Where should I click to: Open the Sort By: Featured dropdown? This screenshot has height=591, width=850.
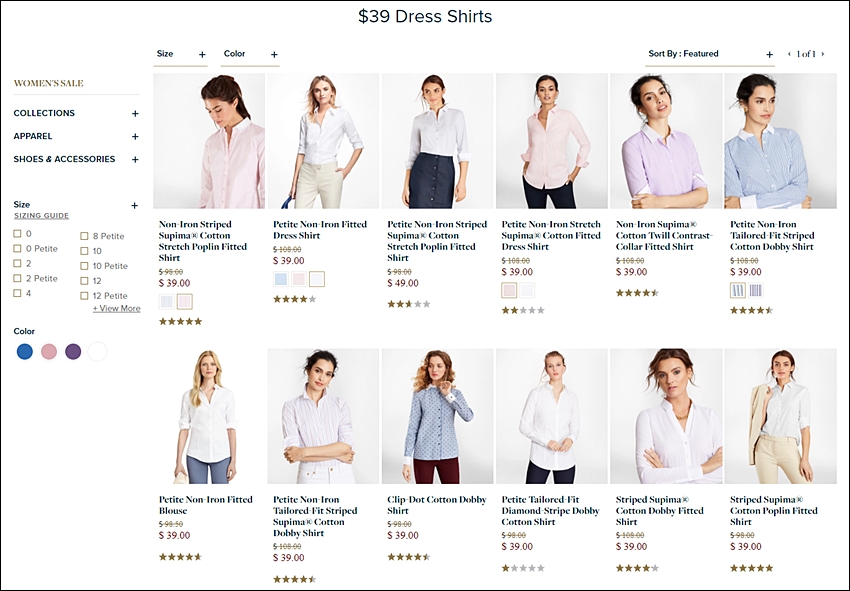(x=710, y=54)
